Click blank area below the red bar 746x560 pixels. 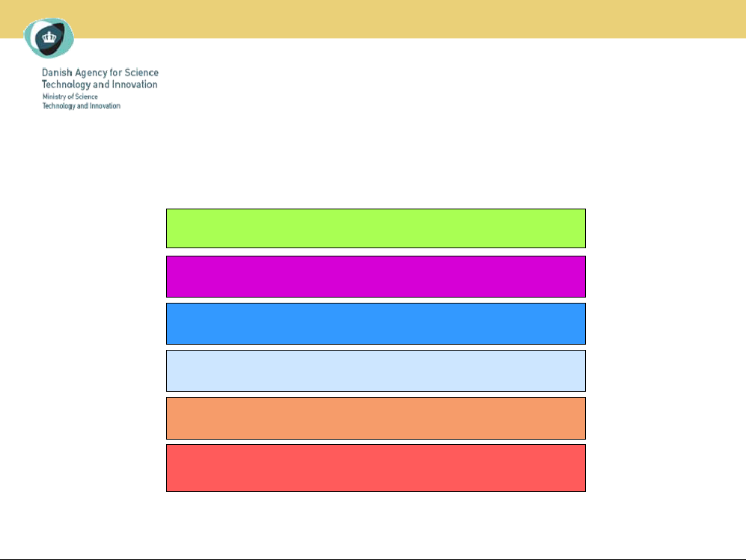(374, 523)
